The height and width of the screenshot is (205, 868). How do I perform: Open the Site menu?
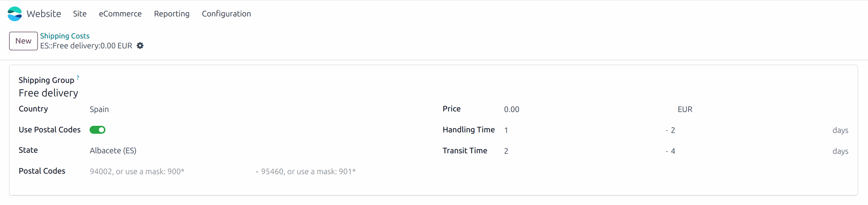point(80,14)
